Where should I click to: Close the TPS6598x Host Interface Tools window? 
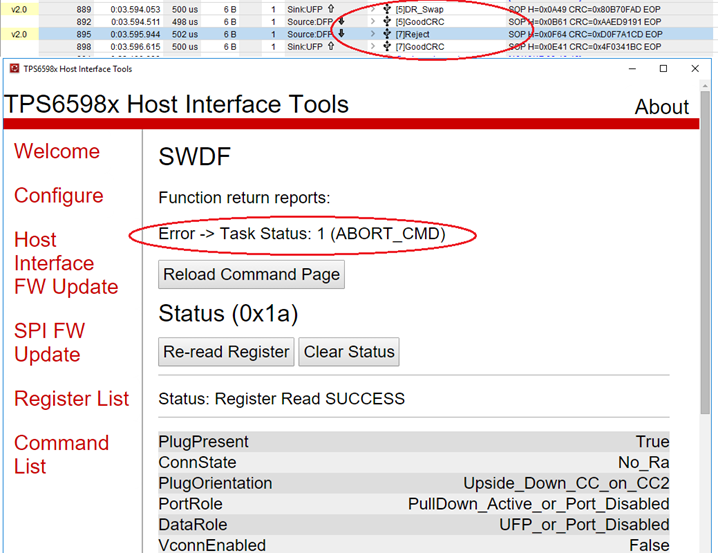(695, 69)
